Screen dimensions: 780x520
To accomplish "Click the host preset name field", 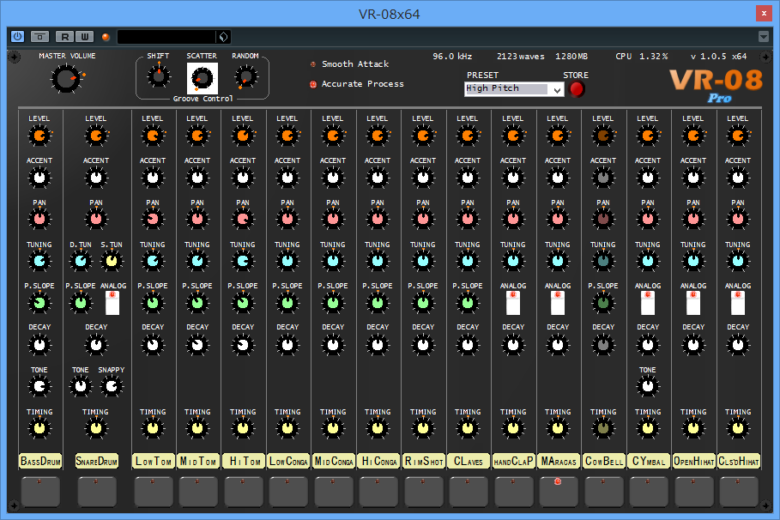I will click(x=165, y=36).
